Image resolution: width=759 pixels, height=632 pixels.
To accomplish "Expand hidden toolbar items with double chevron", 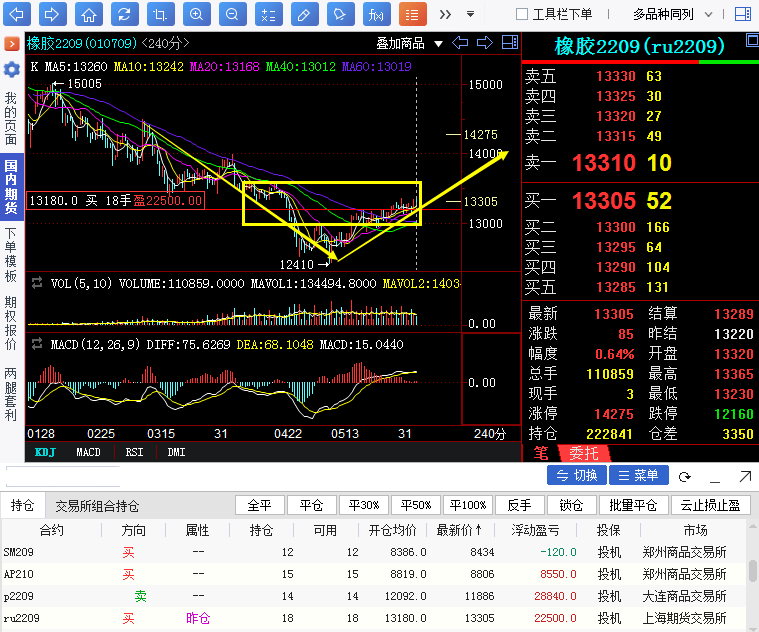I will [x=445, y=14].
